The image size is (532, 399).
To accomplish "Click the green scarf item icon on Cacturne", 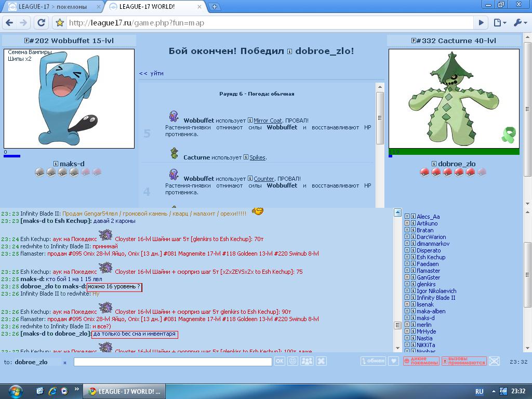I will [x=509, y=135].
